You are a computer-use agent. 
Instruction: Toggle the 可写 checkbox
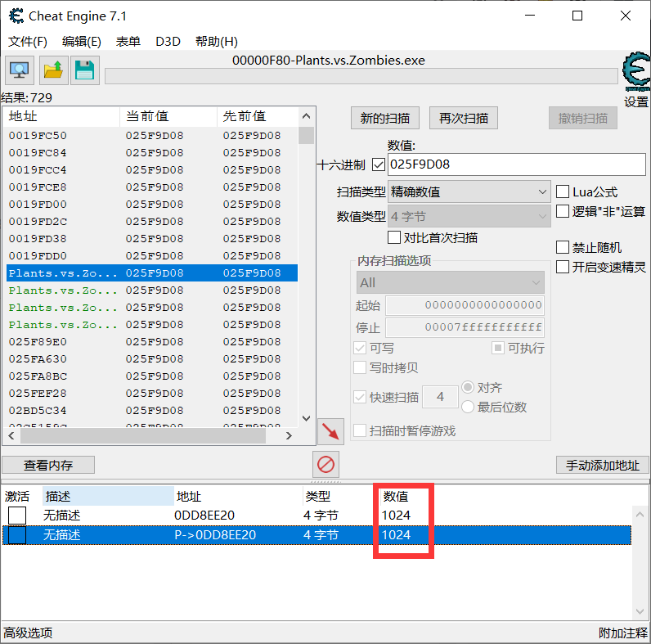pyautogui.click(x=360, y=348)
